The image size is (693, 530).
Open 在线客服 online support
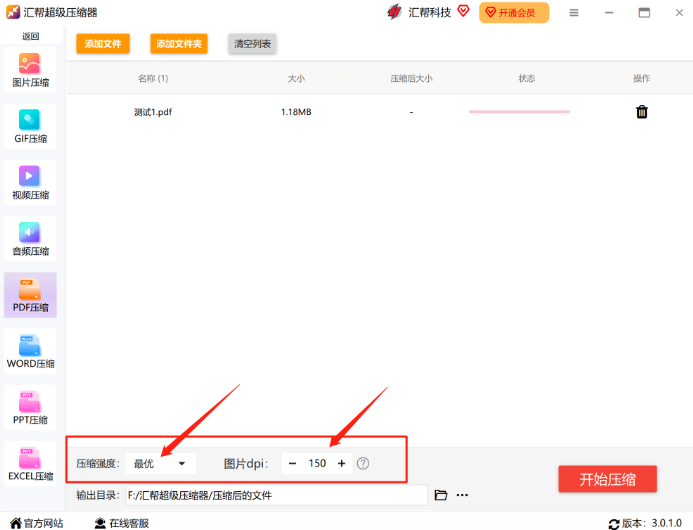tap(122, 523)
